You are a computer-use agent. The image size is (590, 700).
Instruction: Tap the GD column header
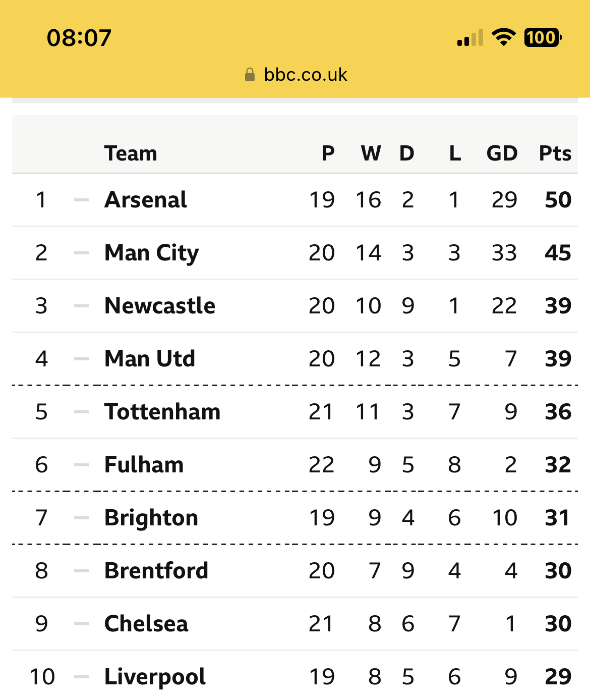point(502,153)
